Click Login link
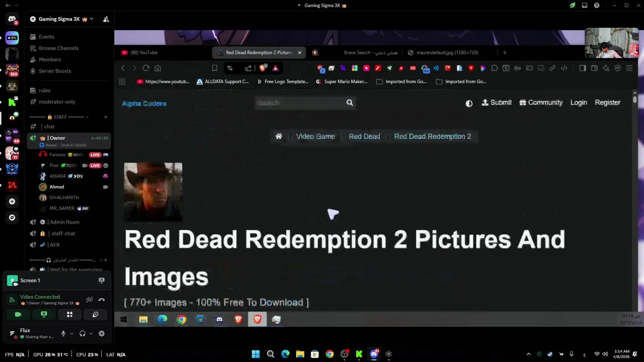 tap(579, 103)
